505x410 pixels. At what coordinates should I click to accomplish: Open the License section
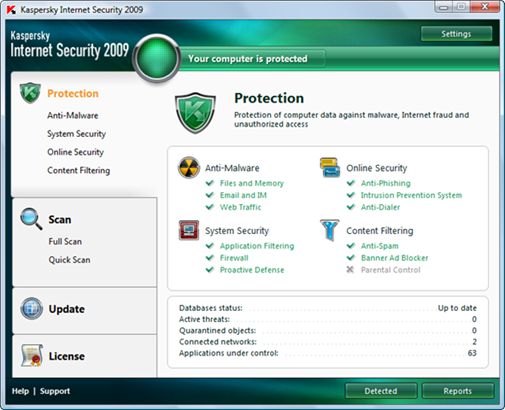pos(67,356)
